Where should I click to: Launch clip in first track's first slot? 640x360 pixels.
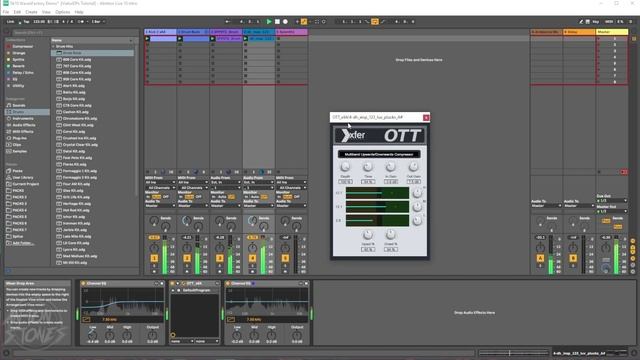[147, 39]
